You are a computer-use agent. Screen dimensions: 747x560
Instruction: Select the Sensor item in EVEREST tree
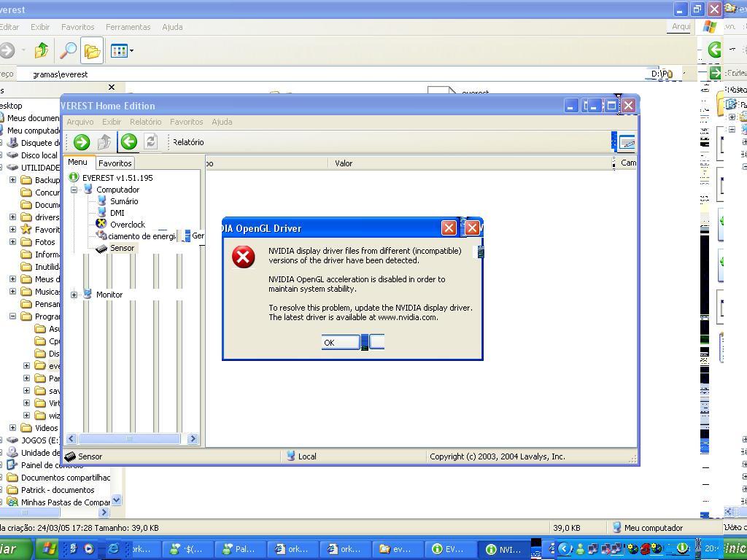click(x=123, y=248)
